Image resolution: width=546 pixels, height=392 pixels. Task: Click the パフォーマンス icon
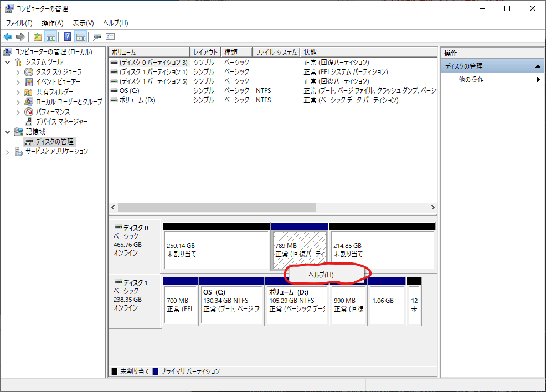[29, 112]
